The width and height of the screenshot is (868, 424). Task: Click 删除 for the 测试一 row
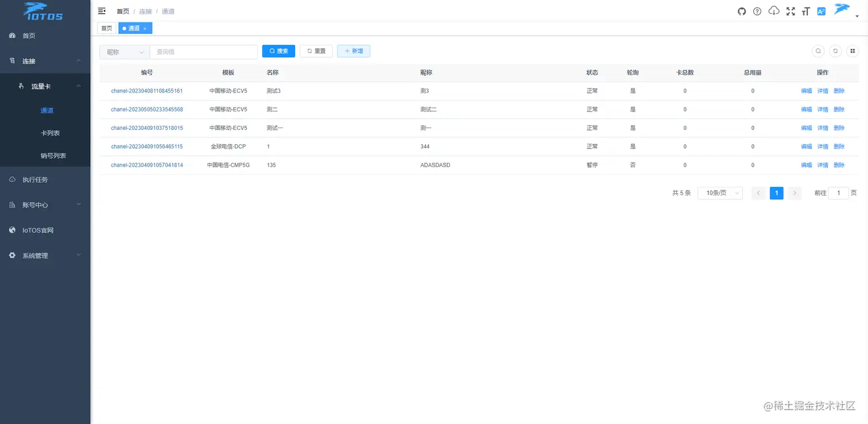tap(839, 128)
